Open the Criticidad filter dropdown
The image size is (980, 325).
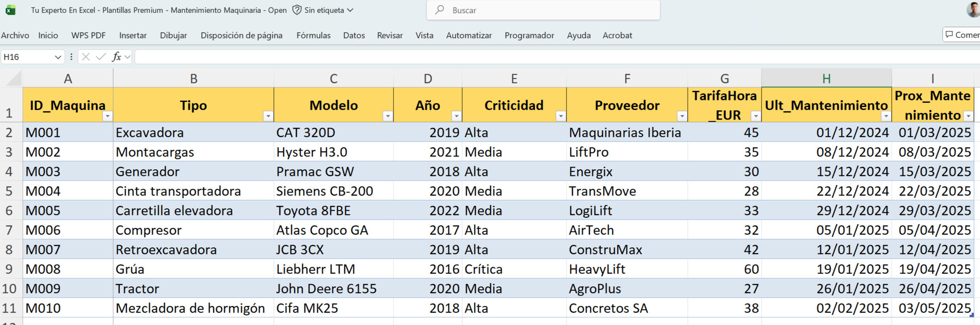click(561, 116)
